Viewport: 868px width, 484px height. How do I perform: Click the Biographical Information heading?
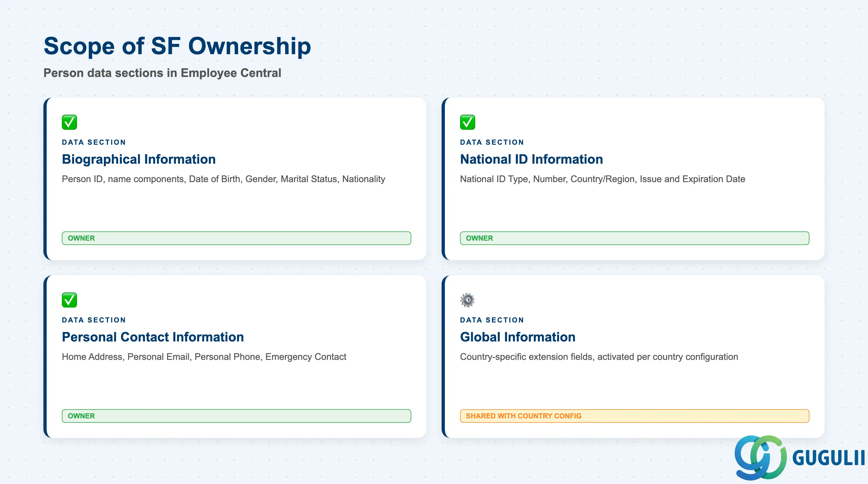point(139,159)
